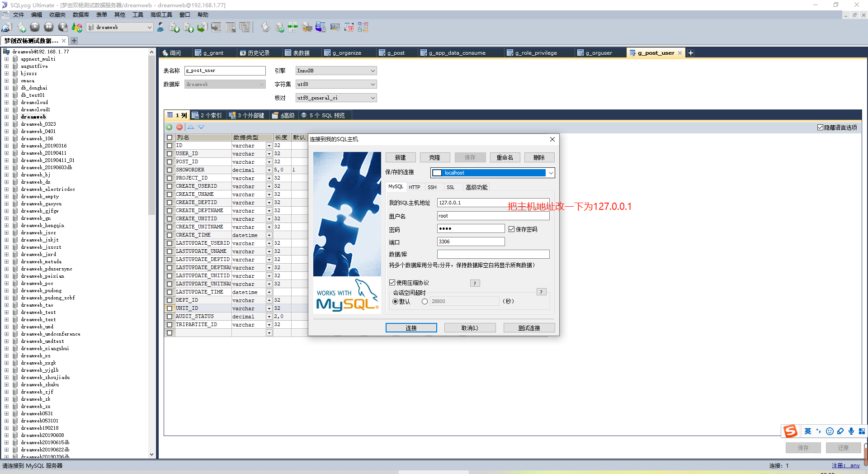Open a new query editor via toolbar icon
Screen dimensions: 868x474
(21, 28)
